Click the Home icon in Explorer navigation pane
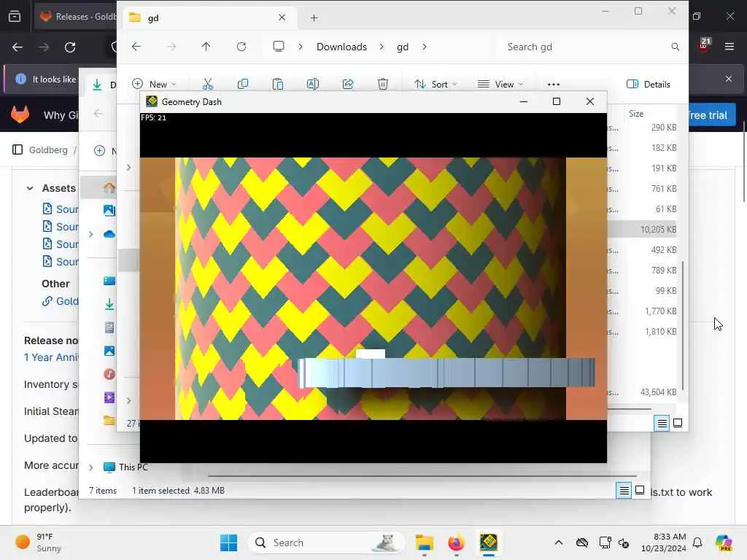Viewport: 747px width, 560px height. [109, 187]
